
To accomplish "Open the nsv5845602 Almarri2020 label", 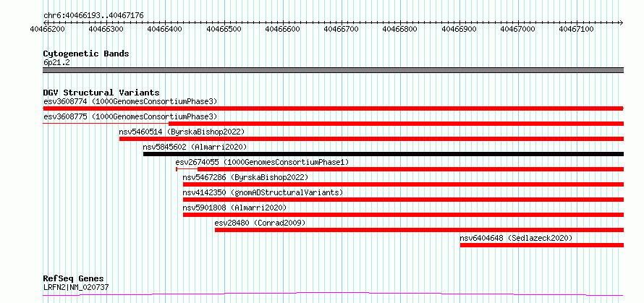I will pyautogui.click(x=195, y=147).
